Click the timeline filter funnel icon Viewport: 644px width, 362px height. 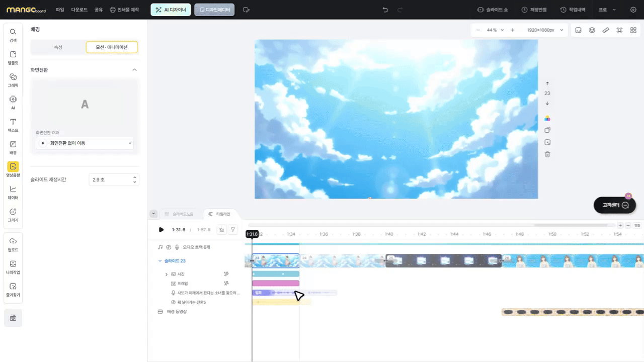click(233, 230)
